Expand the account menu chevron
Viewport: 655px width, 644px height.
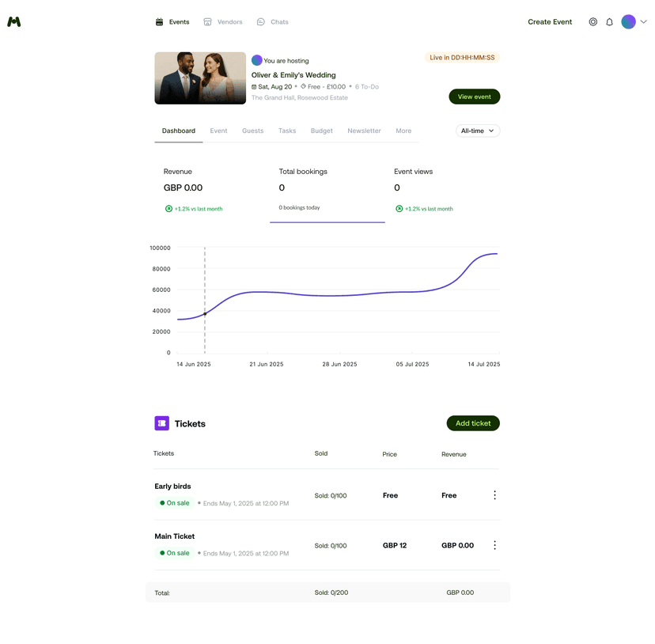pyautogui.click(x=643, y=22)
